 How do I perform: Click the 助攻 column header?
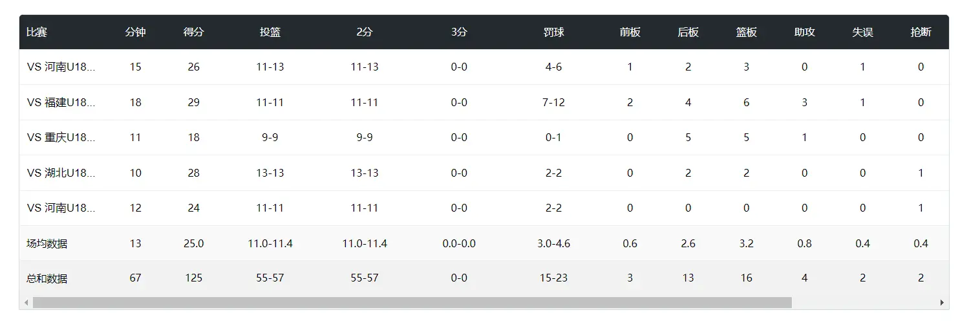point(804,32)
